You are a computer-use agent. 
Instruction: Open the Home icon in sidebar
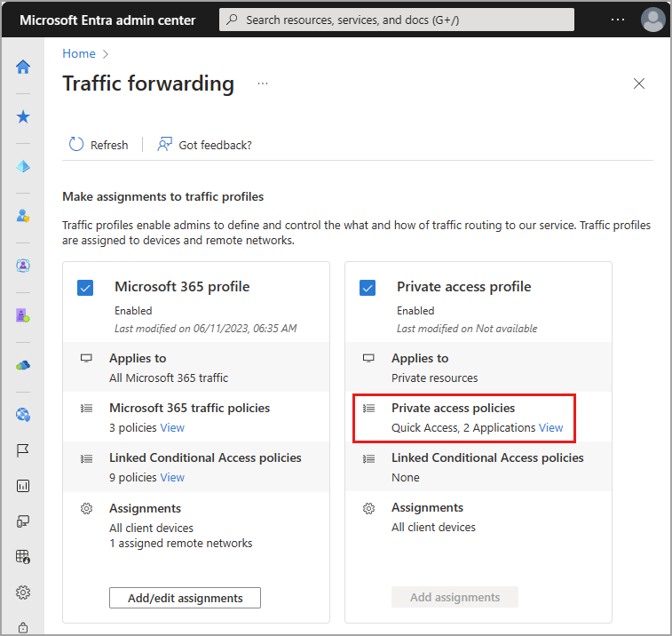point(23,67)
